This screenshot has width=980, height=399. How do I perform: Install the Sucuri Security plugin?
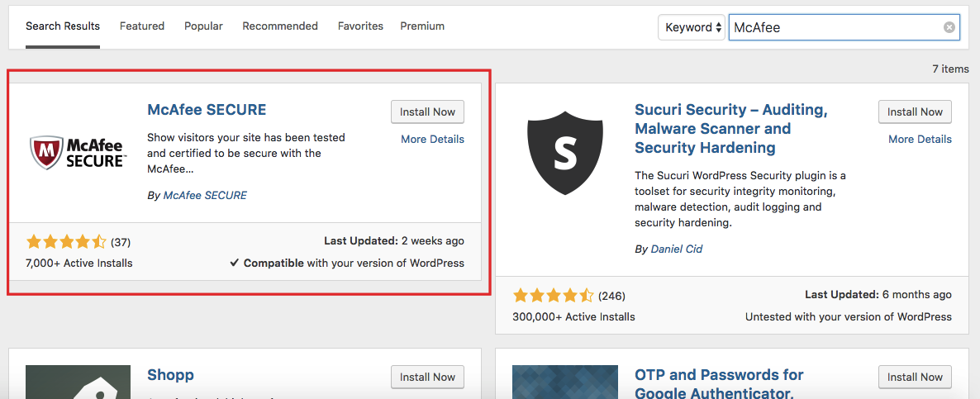915,112
